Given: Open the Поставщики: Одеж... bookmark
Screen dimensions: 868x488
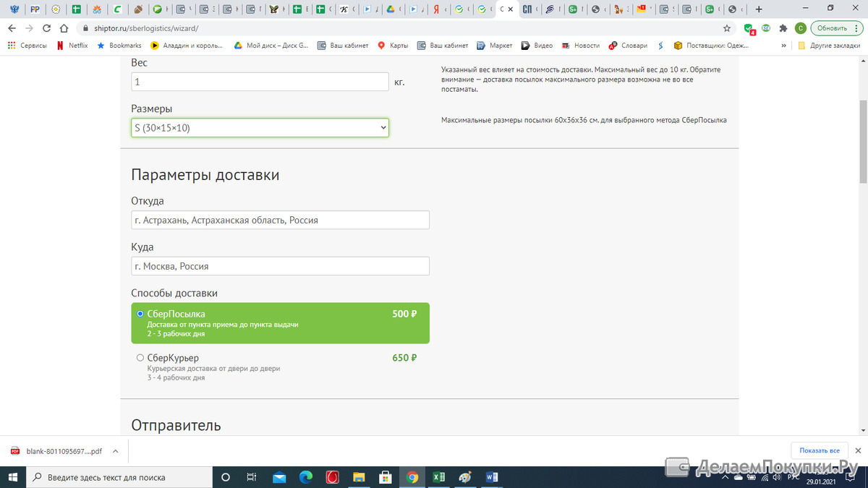Looking at the screenshot, I should pyautogui.click(x=712, y=45).
